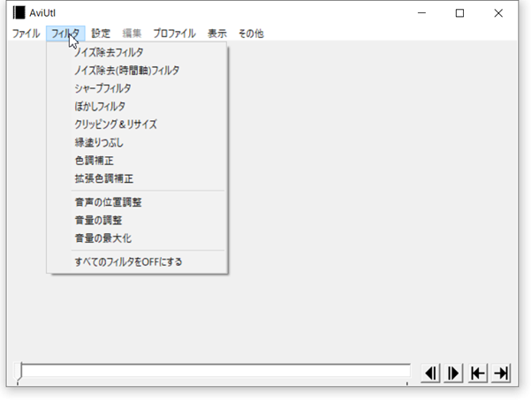
Task: Open the その他 menu
Action: (251, 34)
